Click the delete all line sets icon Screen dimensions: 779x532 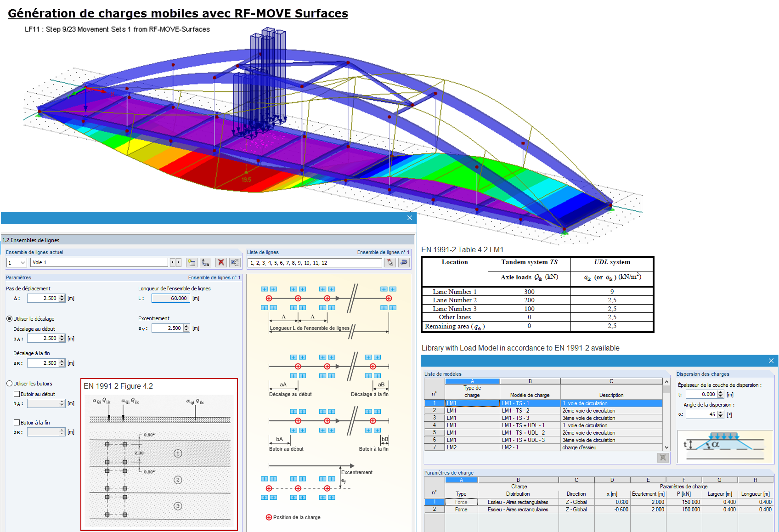235,262
